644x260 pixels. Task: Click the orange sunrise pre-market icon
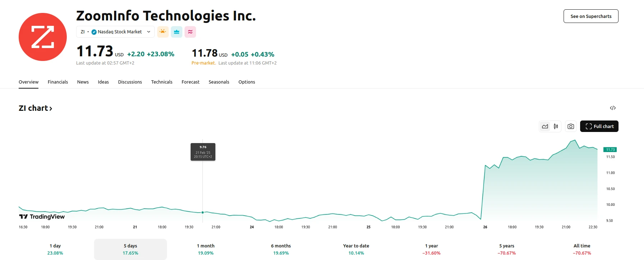click(x=163, y=32)
